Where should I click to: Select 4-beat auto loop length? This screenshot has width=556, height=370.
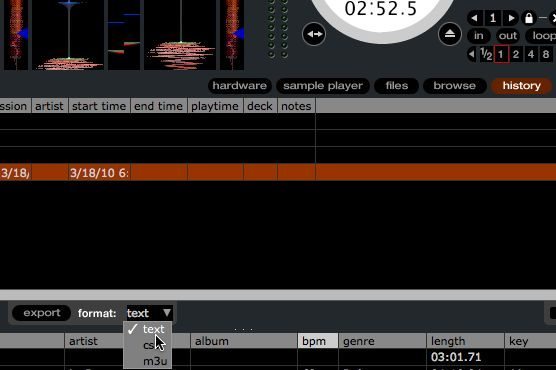531,54
